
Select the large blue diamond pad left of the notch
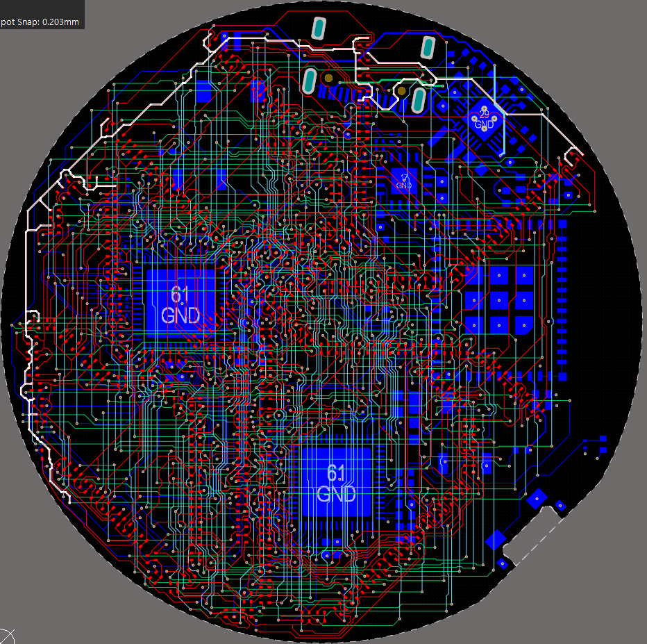tap(496, 540)
